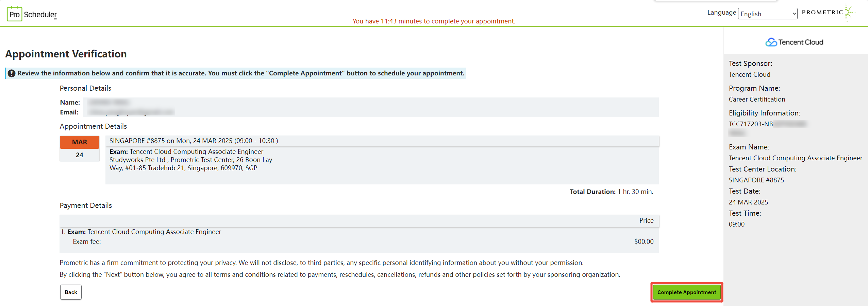868x306 pixels.
Task: Click the $00.00 exam fee amount
Action: pyautogui.click(x=644, y=241)
